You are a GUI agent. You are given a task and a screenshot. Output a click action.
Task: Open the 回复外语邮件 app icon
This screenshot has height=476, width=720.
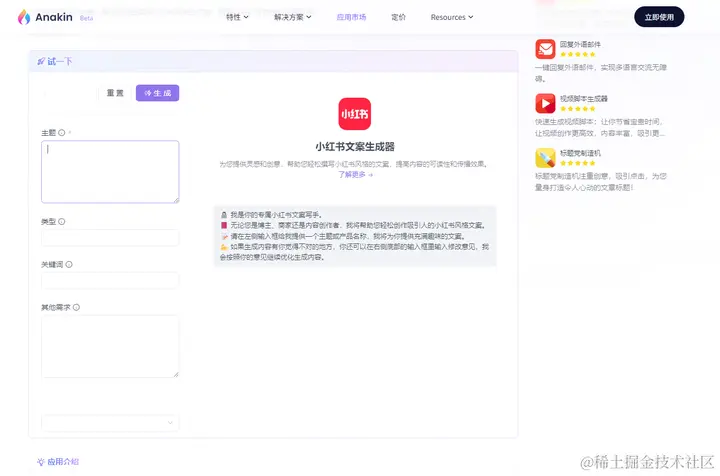545,49
